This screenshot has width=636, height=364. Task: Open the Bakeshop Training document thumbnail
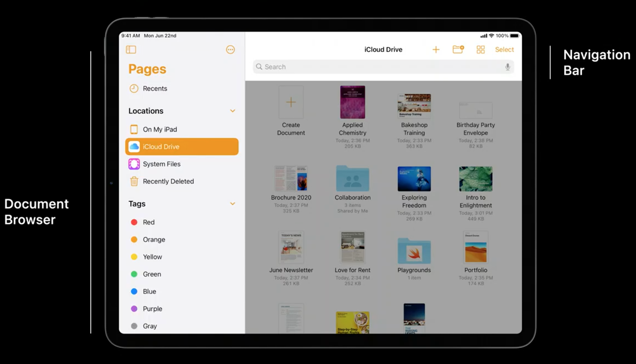click(414, 106)
